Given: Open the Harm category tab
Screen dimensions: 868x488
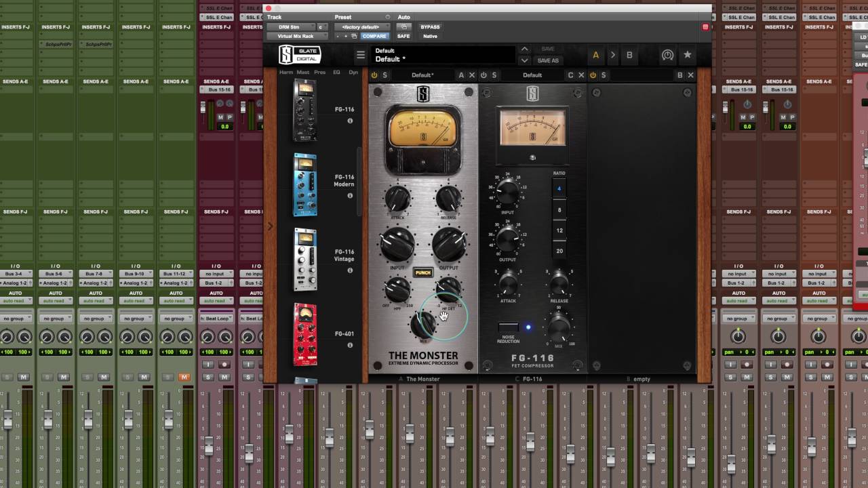Looking at the screenshot, I should (x=286, y=73).
